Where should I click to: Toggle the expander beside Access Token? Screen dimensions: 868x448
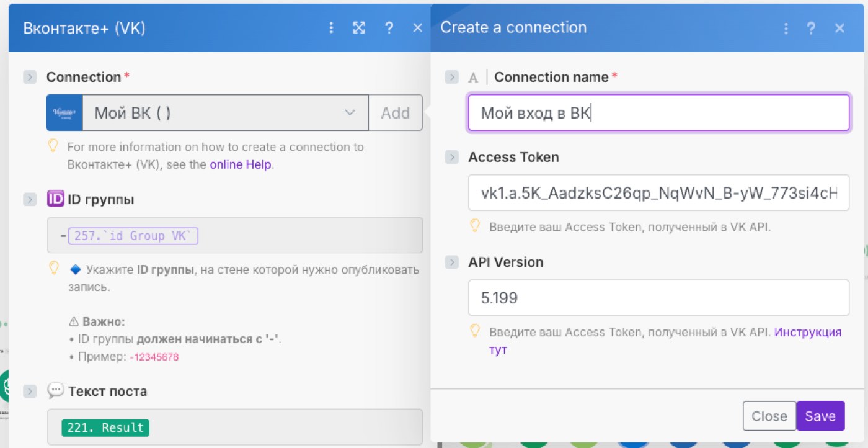[452, 157]
